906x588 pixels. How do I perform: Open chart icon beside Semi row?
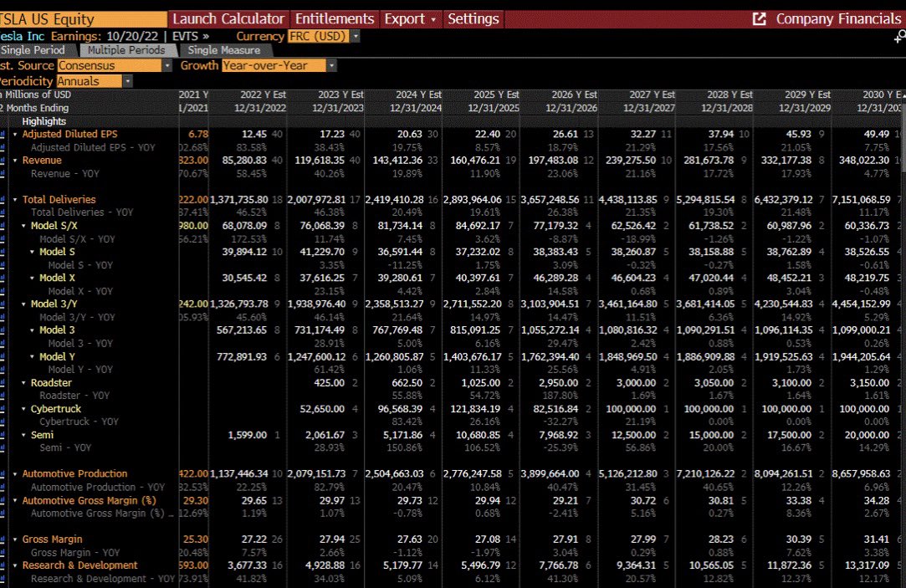click(3, 435)
